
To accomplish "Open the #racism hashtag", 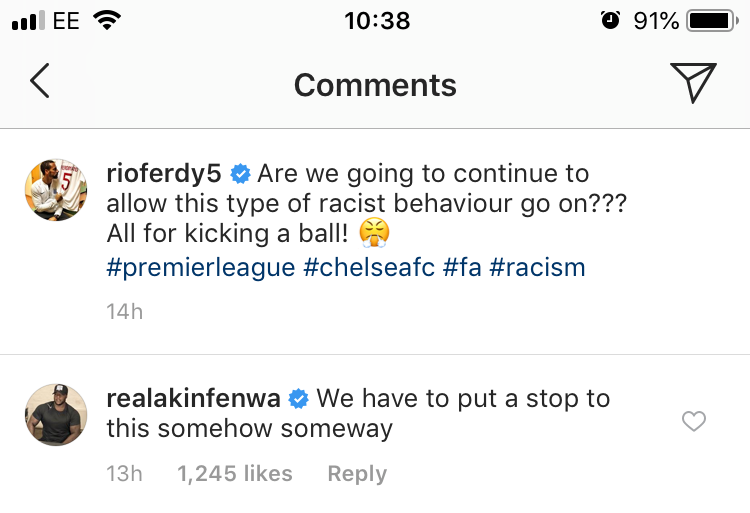I will [537, 267].
